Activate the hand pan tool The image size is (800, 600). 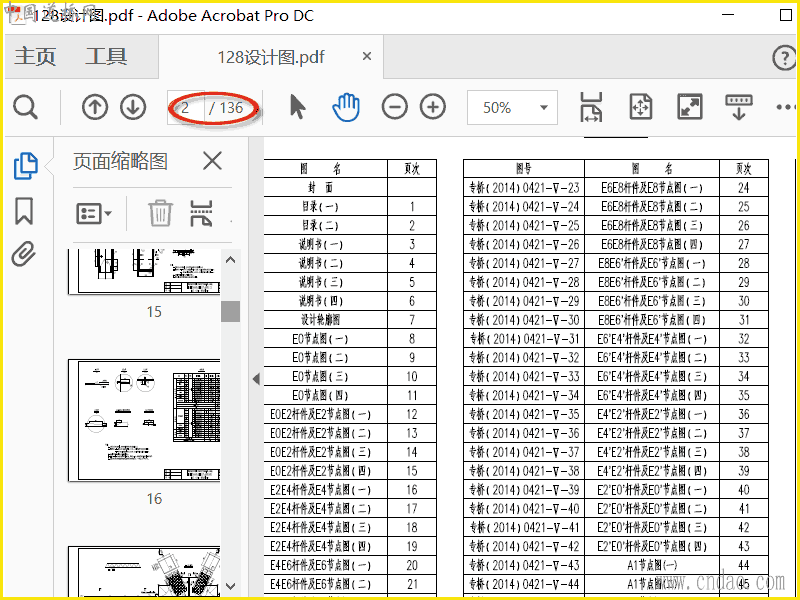coord(346,107)
